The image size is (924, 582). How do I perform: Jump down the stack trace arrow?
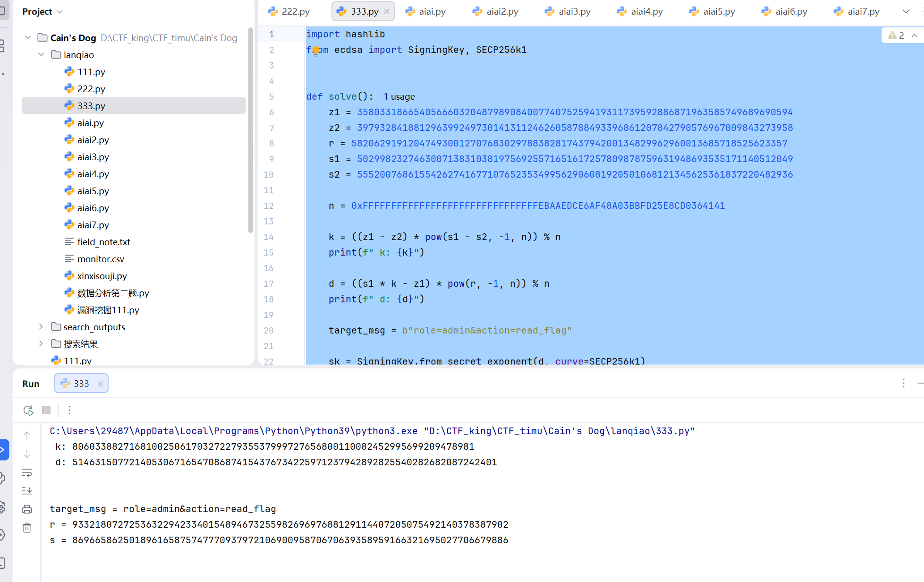click(27, 454)
